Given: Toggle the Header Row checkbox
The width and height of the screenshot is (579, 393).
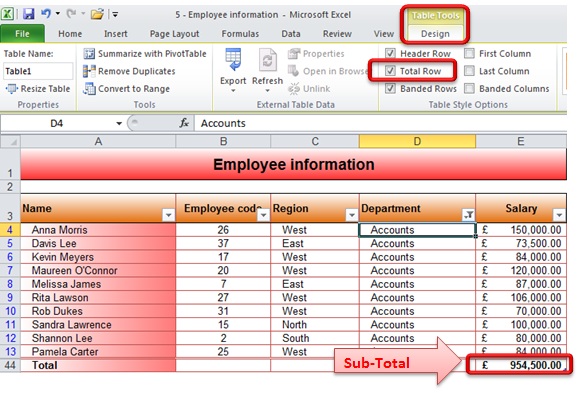Looking at the screenshot, I should point(390,53).
